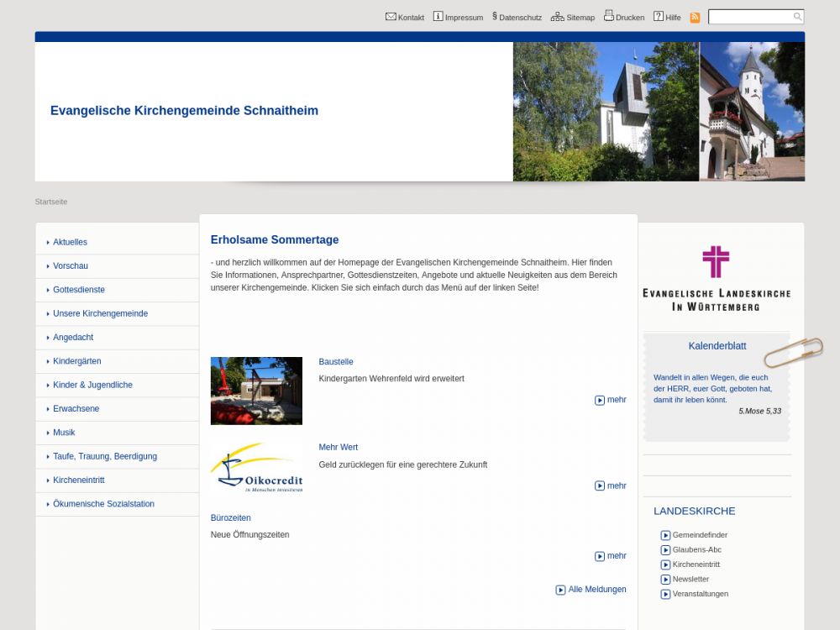Open the Gemeindefinder link
840x630 pixels.
click(700, 535)
